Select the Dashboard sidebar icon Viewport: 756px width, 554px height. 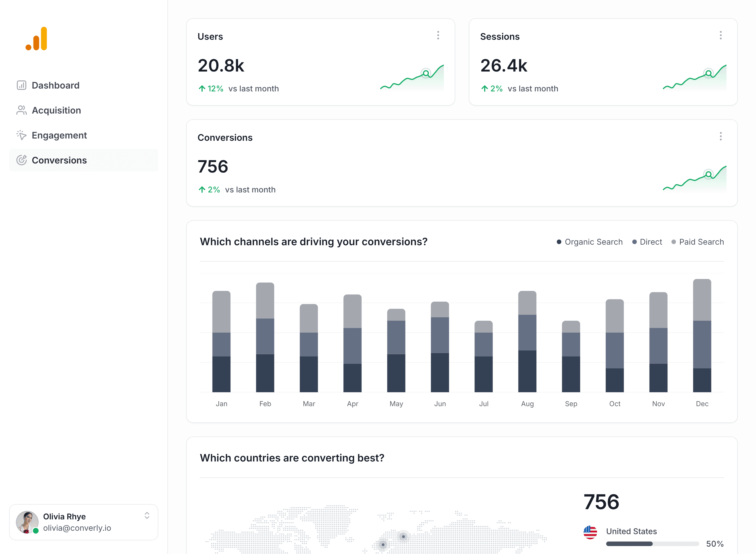pyautogui.click(x=22, y=85)
